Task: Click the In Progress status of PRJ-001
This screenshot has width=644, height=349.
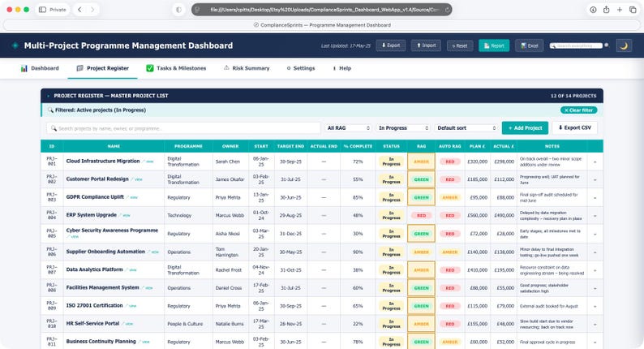Action: (391, 162)
